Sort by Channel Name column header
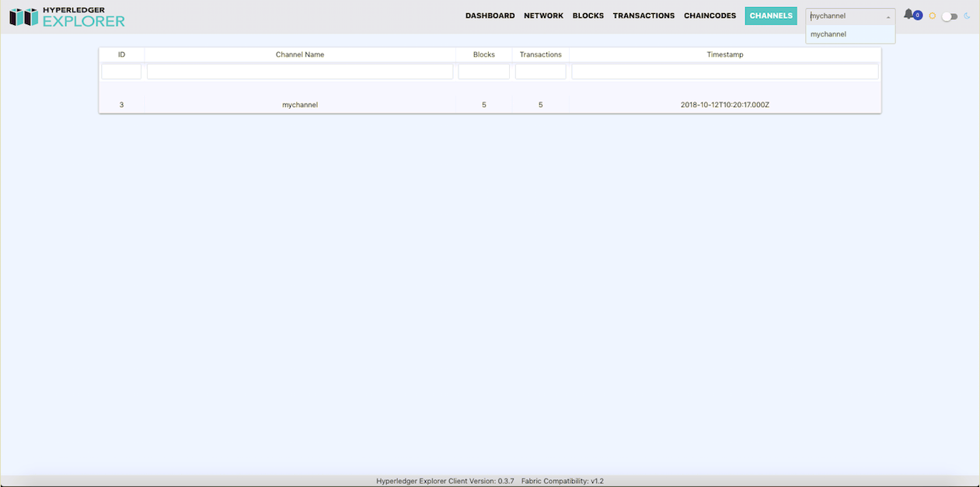Screen dimensions: 980x487 [300, 54]
